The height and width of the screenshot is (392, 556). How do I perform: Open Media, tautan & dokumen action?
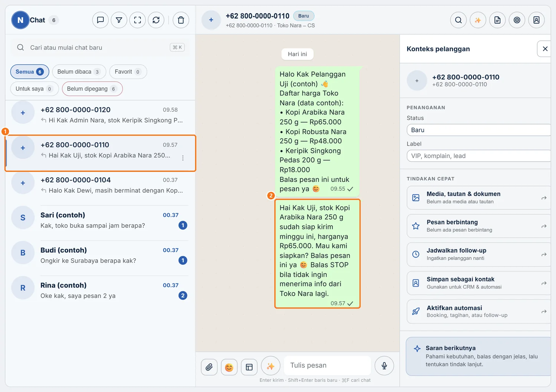pyautogui.click(x=479, y=198)
